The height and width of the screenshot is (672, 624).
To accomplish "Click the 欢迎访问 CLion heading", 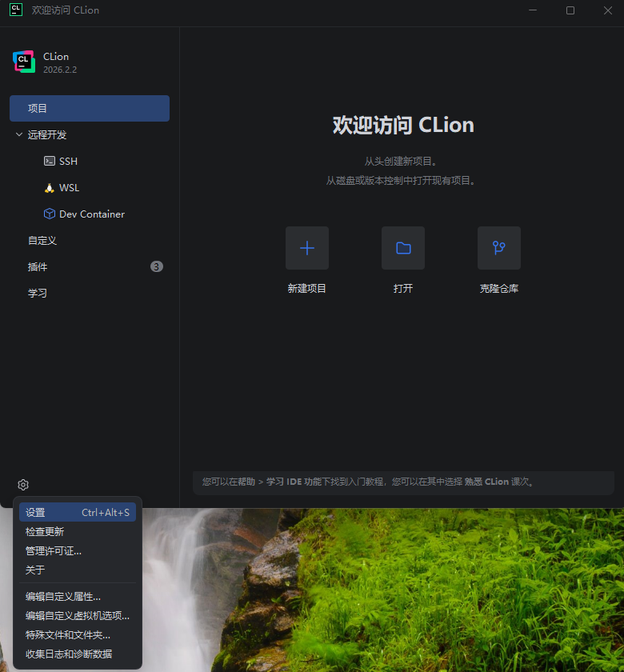I will pyautogui.click(x=403, y=125).
